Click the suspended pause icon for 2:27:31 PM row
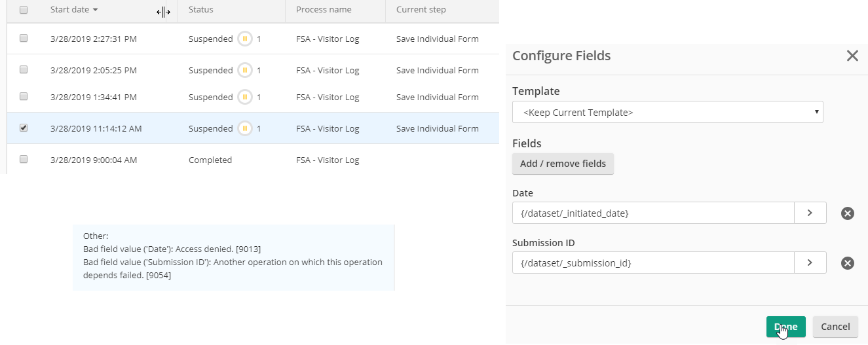The image size is (868, 345). coord(244,39)
